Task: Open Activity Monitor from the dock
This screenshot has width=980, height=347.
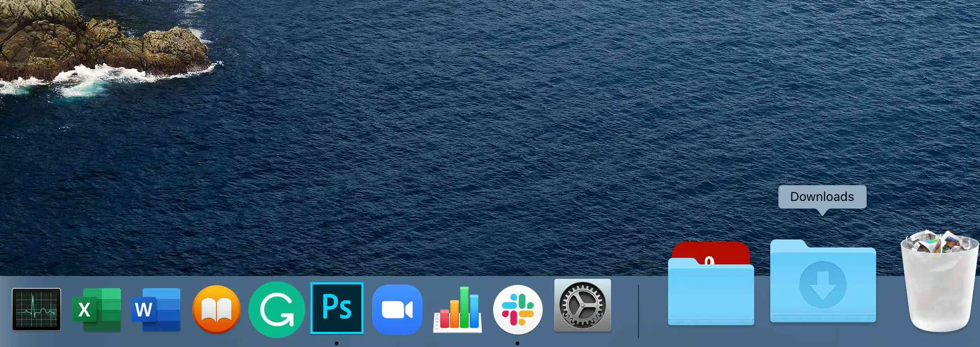Action: pyautogui.click(x=36, y=309)
